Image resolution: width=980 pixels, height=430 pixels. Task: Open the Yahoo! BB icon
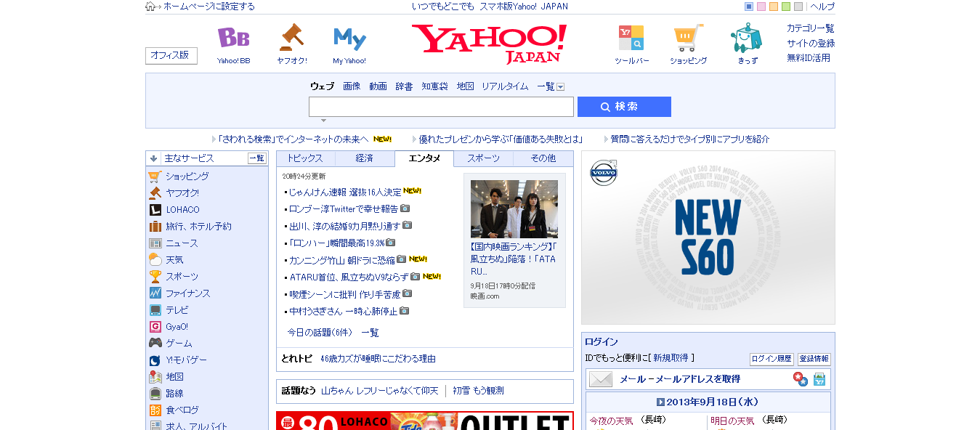tap(233, 38)
